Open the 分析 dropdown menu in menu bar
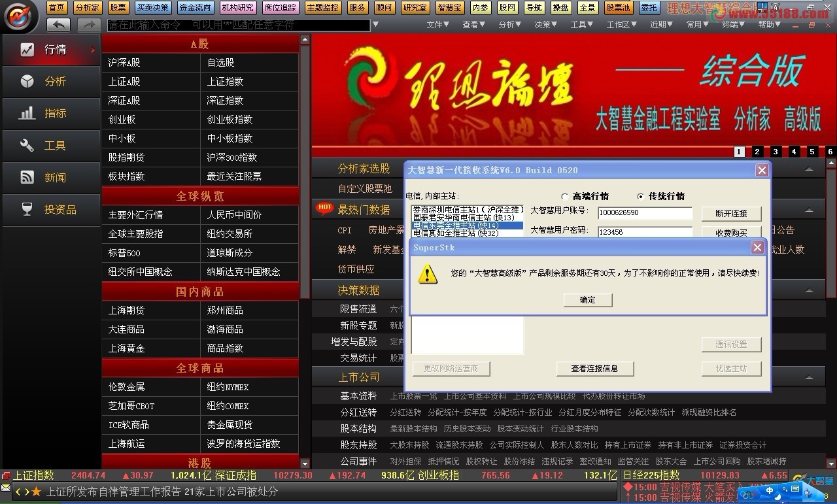Image resolution: width=837 pixels, height=504 pixels. [509, 25]
